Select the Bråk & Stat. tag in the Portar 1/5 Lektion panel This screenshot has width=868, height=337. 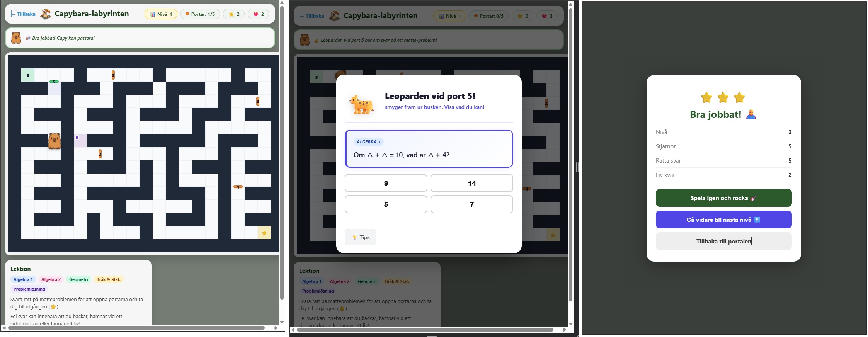pos(108,279)
